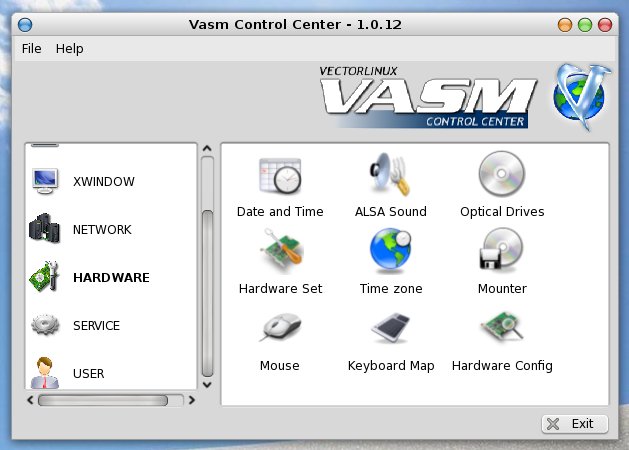Click the ALSA Sound label
Viewport: 629px width, 450px height.
click(x=391, y=211)
